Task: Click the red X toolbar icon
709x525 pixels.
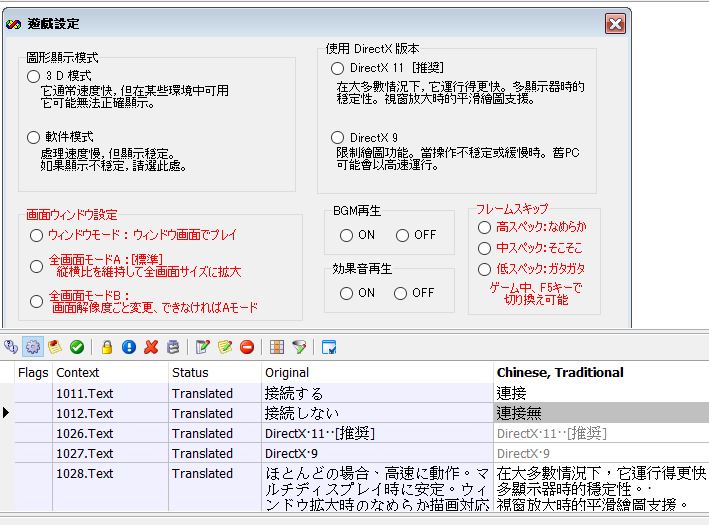Action: [x=151, y=347]
